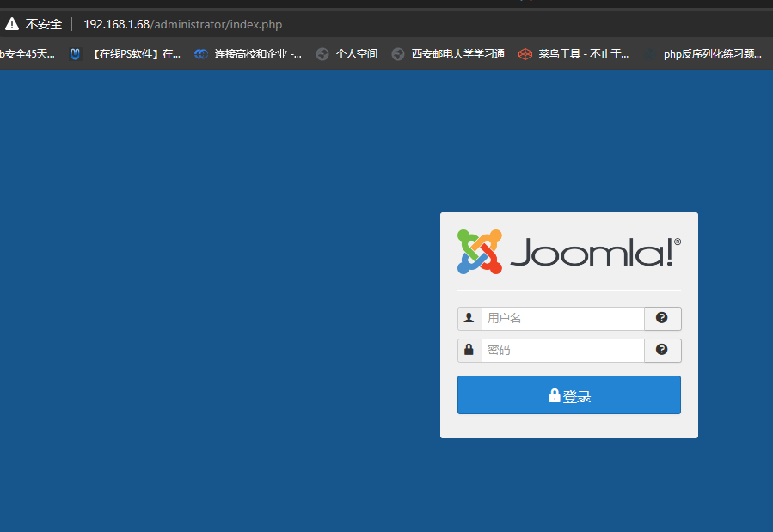Open the 连接高校和企业 bookmark
773x532 pixels.
(x=248, y=53)
